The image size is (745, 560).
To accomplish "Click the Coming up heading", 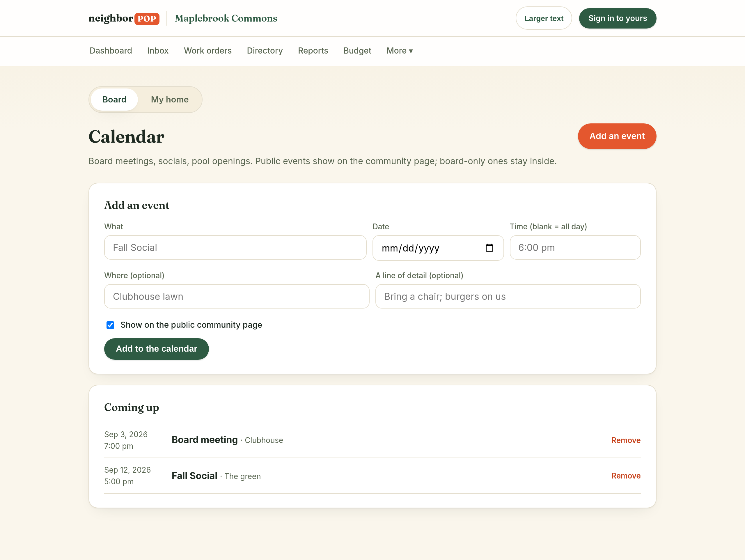I will coord(132,407).
